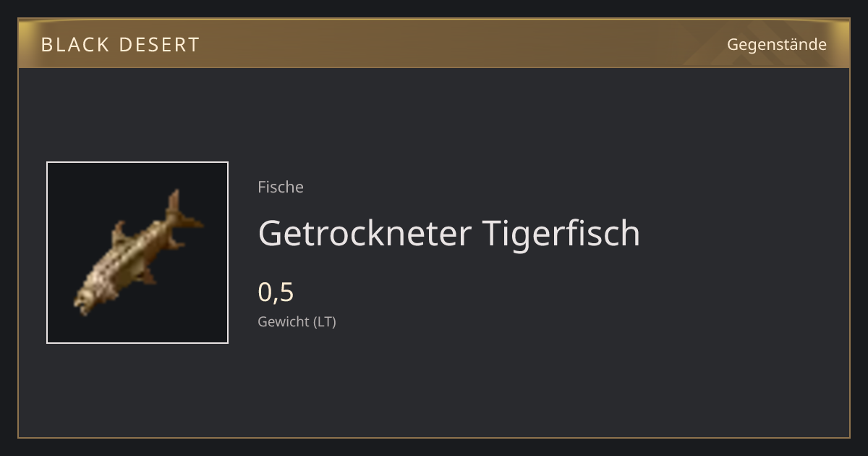
Task: Click the 0,5 weight value
Action: (276, 292)
